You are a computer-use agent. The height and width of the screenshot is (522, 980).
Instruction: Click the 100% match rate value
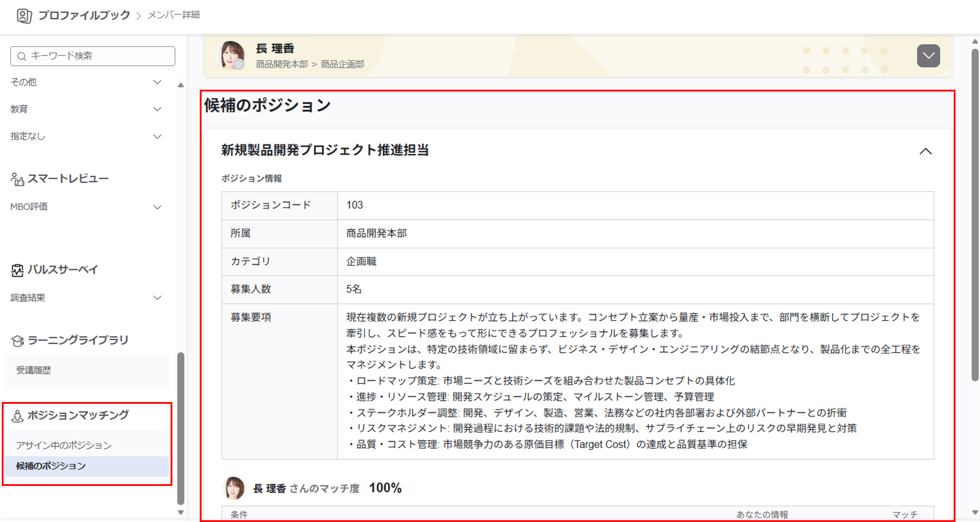385,488
